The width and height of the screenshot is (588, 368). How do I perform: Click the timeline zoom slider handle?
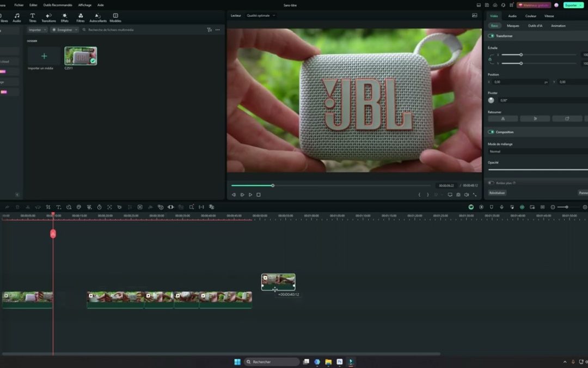tap(567, 207)
